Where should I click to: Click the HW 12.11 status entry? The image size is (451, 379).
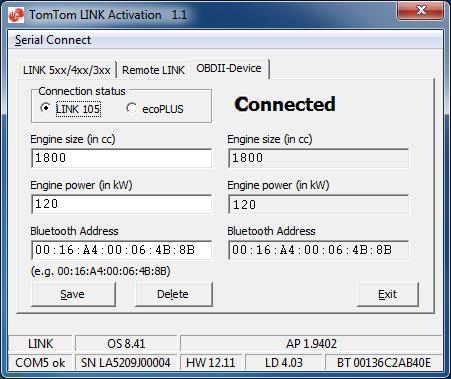coord(211,363)
